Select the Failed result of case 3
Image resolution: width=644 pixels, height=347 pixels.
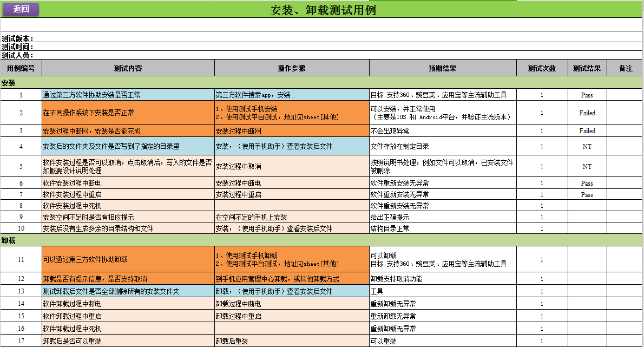[x=587, y=131]
